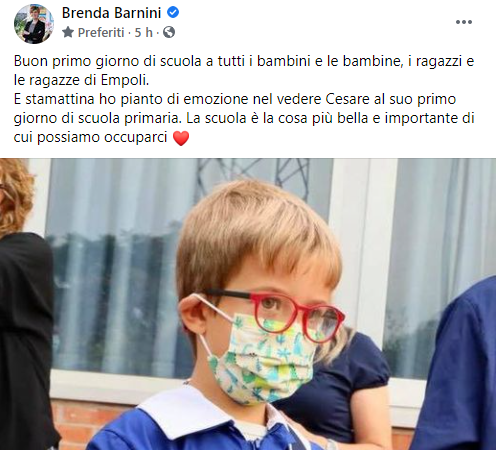Click the text line starting Buon primo giorno
The image size is (496, 450).
click(244, 61)
